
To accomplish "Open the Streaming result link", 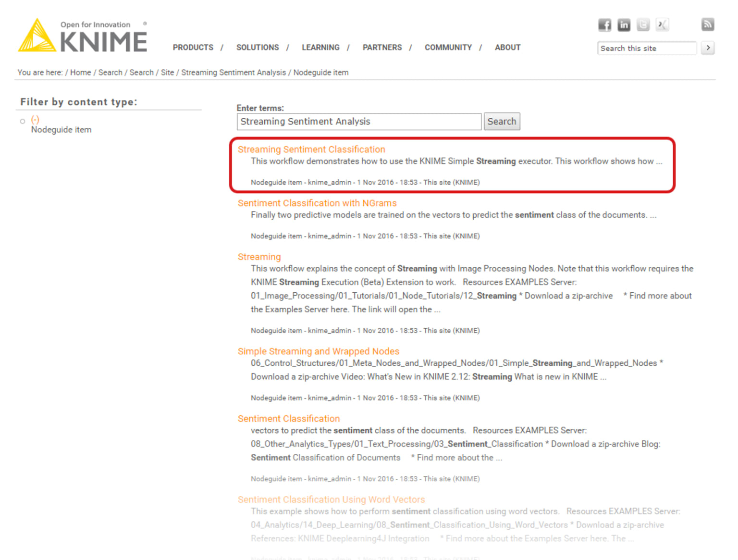I will pos(259,257).
